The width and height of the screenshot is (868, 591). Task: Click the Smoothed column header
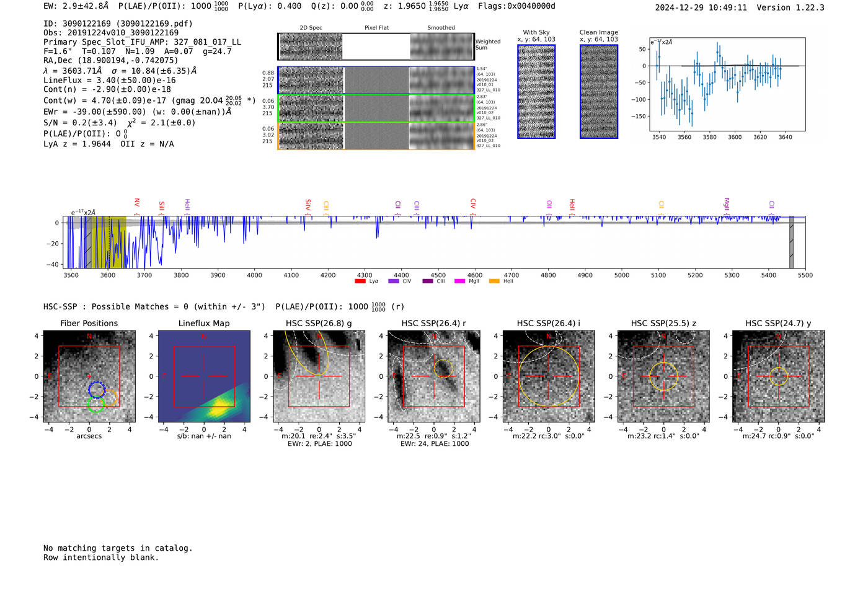[441, 28]
